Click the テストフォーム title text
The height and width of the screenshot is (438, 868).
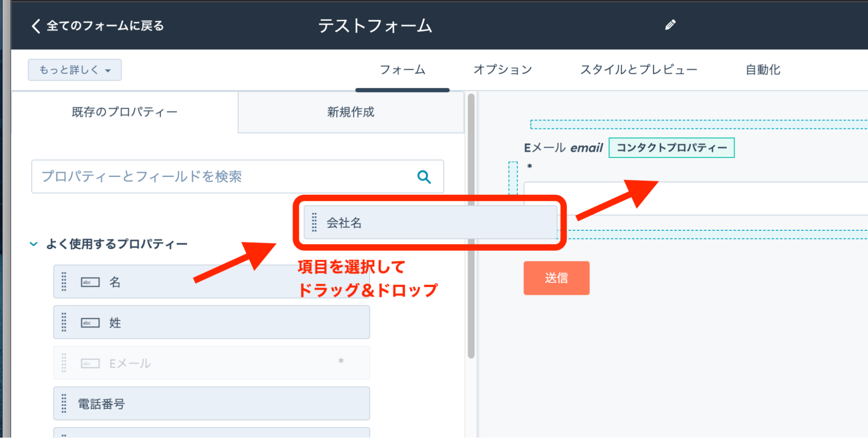click(375, 26)
